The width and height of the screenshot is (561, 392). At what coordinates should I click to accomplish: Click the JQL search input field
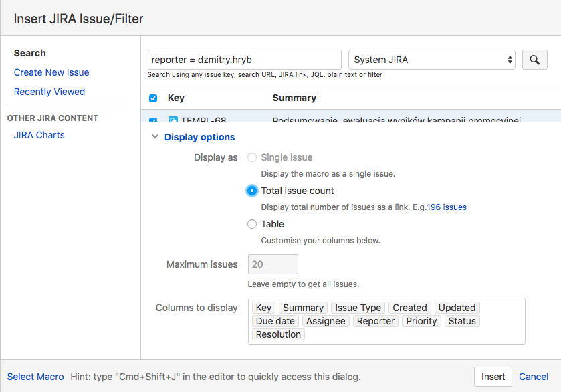pos(244,60)
